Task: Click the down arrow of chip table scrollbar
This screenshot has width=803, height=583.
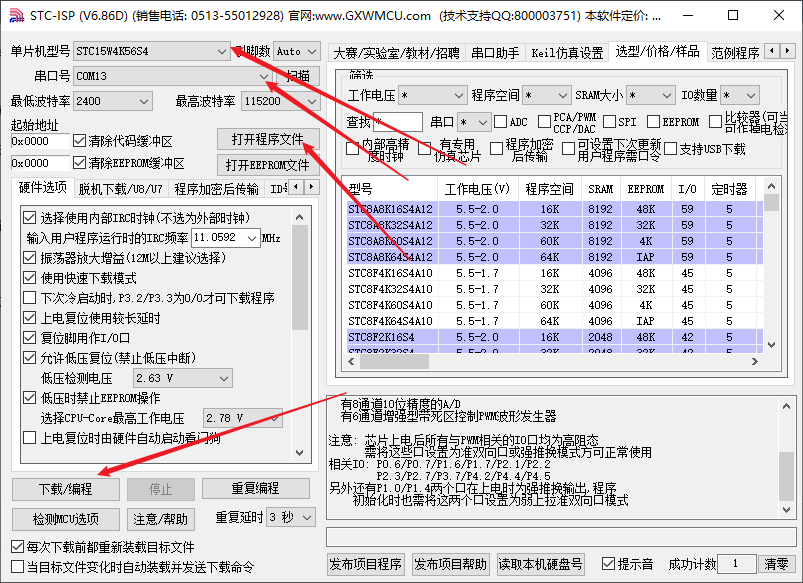Action: [772, 345]
